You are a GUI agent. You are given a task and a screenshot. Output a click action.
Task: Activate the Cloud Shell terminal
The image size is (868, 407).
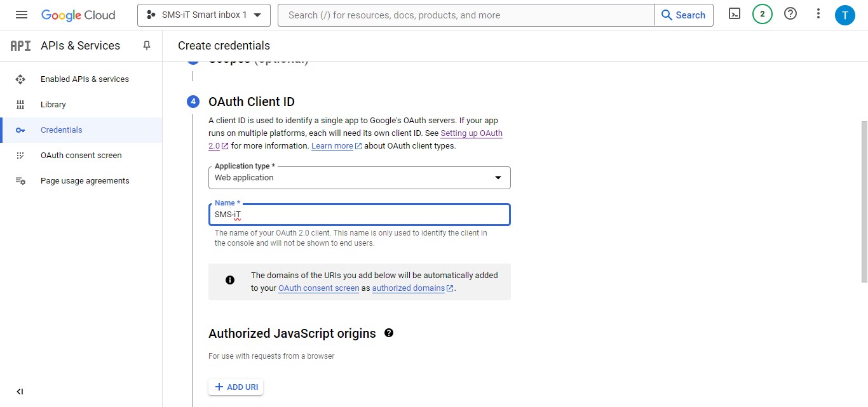pyautogui.click(x=734, y=14)
